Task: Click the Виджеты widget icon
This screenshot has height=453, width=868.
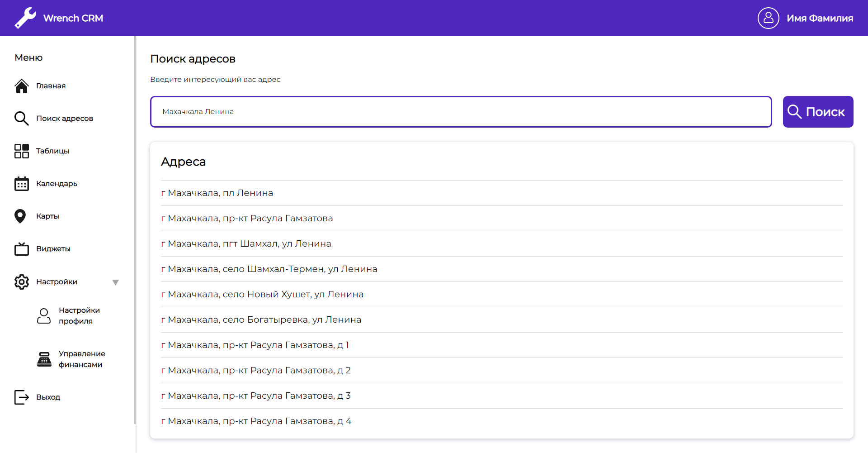Action: [x=22, y=248]
